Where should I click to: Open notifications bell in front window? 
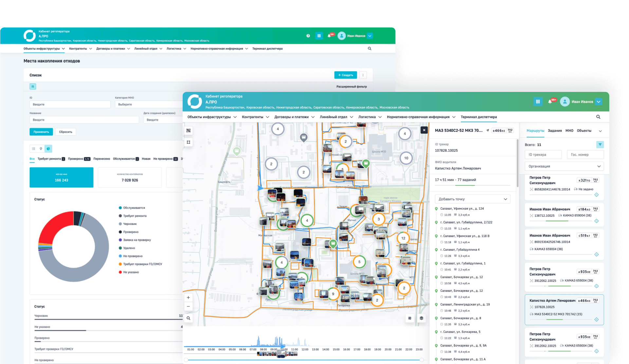tap(550, 102)
